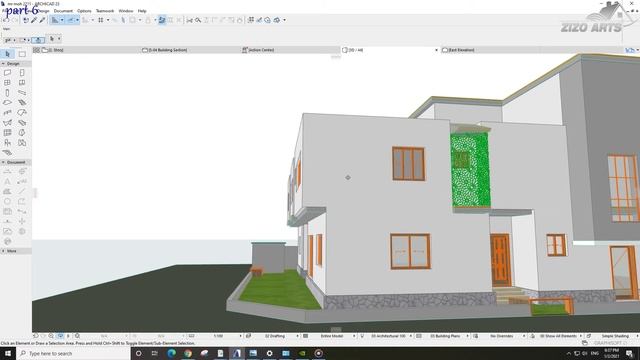The width and height of the screenshot is (640, 360).
Task: Click the taskbar search box
Action: tap(73, 353)
